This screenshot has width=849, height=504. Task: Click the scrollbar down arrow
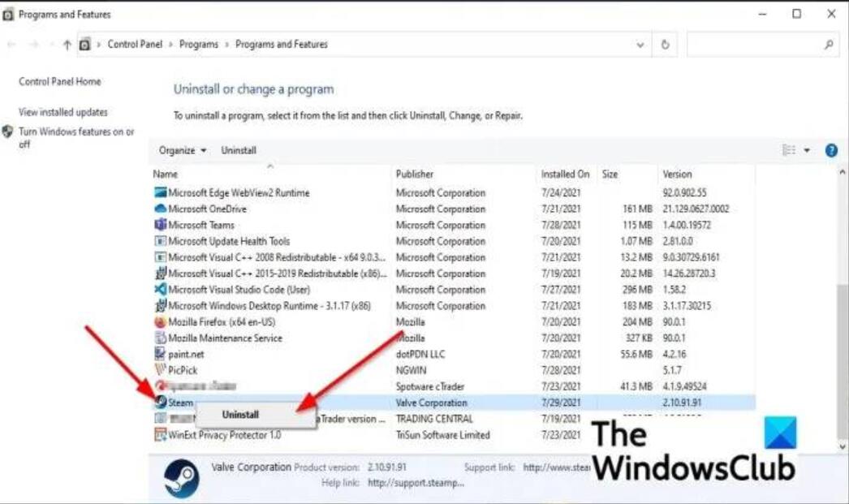[842, 446]
